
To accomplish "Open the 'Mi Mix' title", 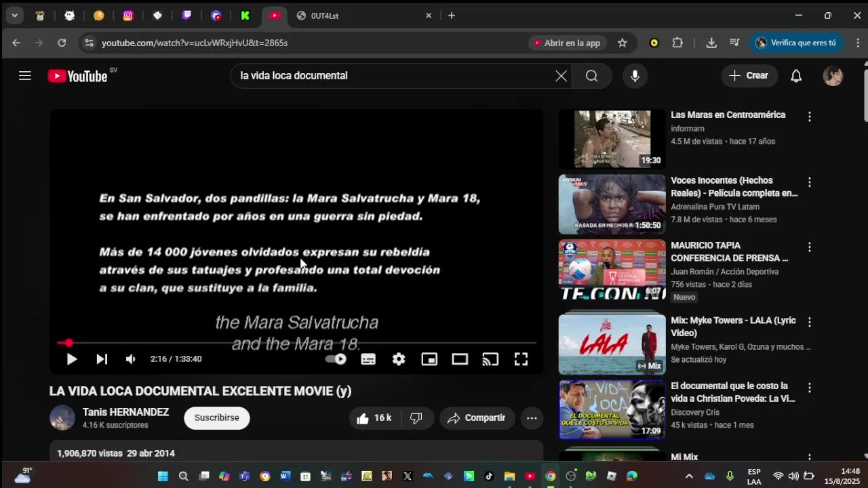I will coord(684,457).
